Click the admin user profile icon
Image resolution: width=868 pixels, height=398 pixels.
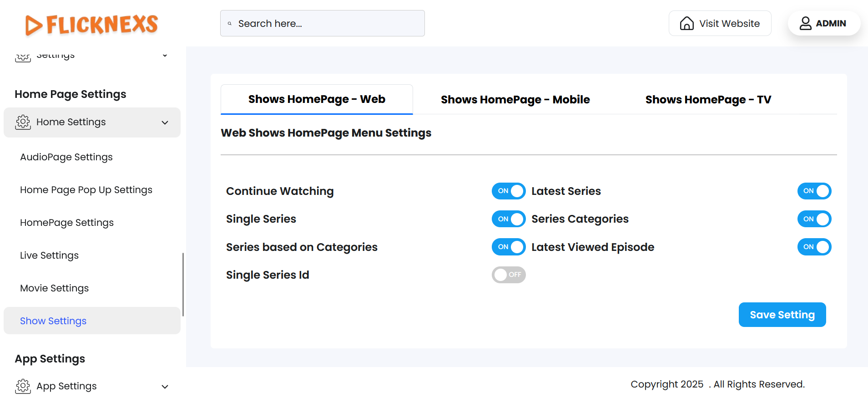coord(805,23)
